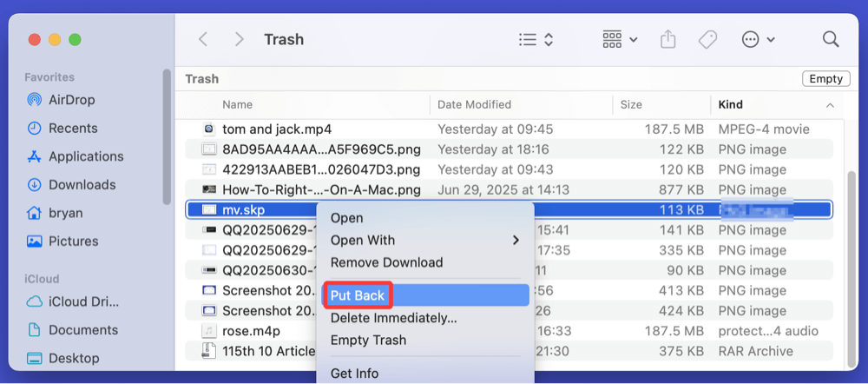Choose Put Back in the context menu
Image resolution: width=868 pixels, height=384 pixels.
click(x=425, y=295)
